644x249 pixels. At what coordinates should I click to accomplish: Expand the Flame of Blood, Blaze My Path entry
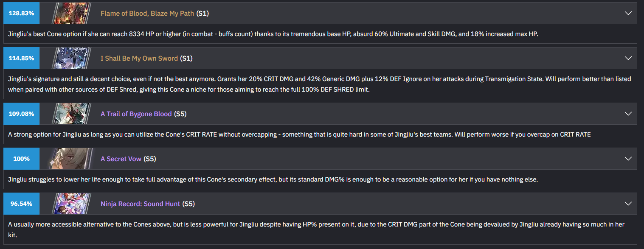pyautogui.click(x=628, y=13)
